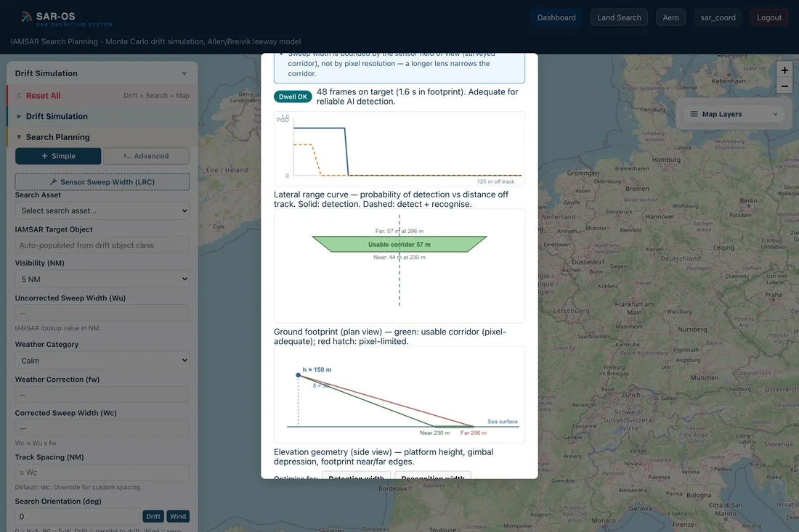Click the Map Layers hamburger icon

[694, 114]
